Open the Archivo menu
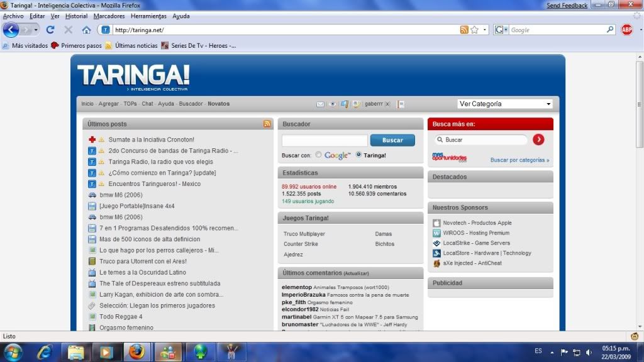 pyautogui.click(x=13, y=16)
